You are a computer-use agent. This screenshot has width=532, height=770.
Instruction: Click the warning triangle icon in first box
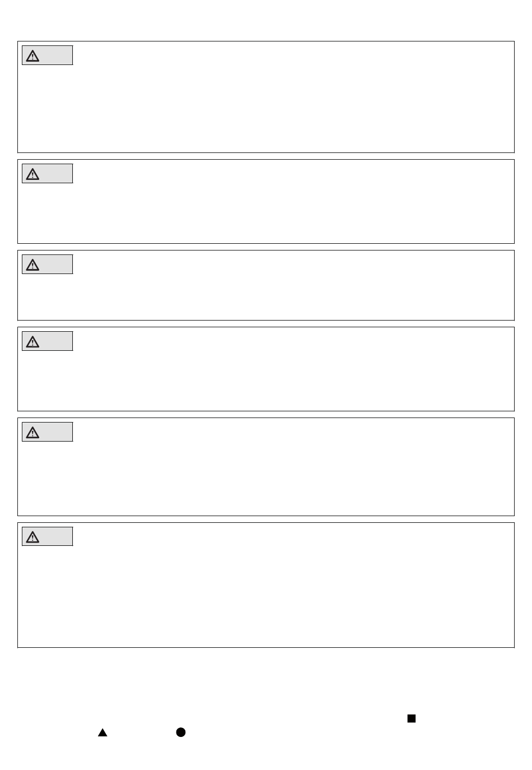click(32, 55)
